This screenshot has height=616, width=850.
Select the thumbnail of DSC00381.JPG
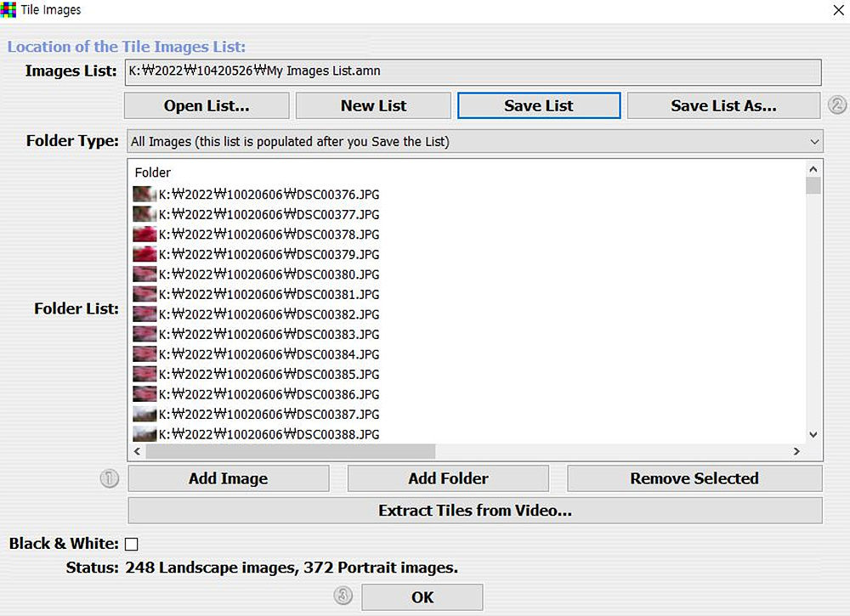pos(144,294)
